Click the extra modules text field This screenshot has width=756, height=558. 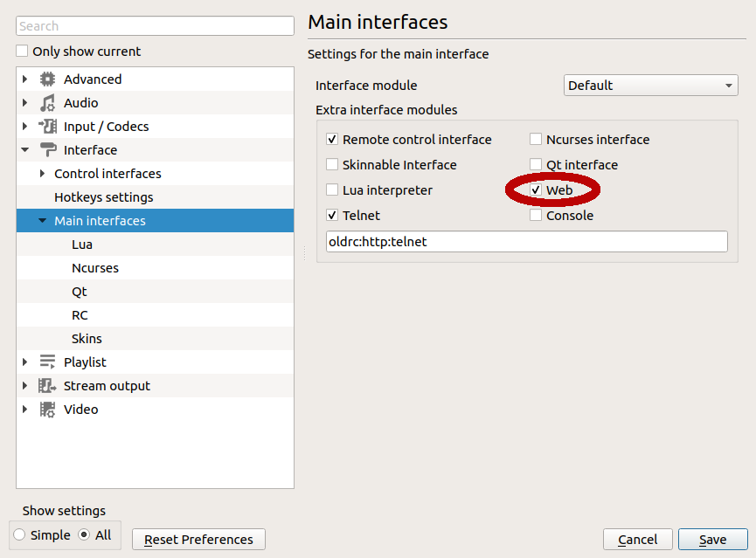click(525, 242)
